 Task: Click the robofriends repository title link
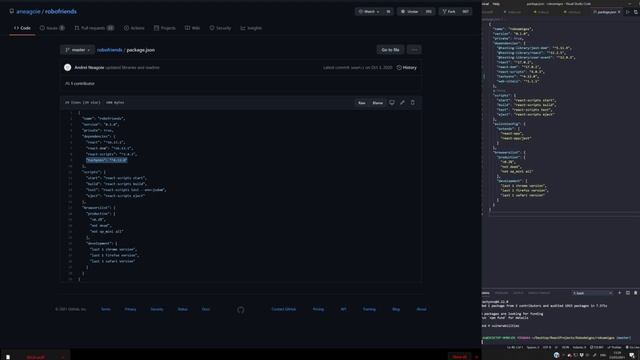[x=61, y=11]
